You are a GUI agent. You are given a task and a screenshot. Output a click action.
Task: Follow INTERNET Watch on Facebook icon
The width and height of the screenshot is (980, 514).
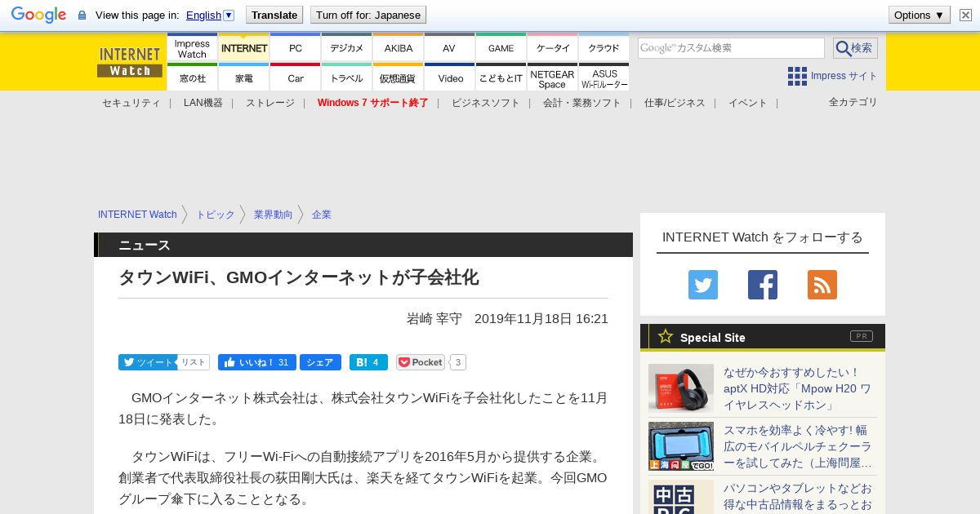coord(763,285)
